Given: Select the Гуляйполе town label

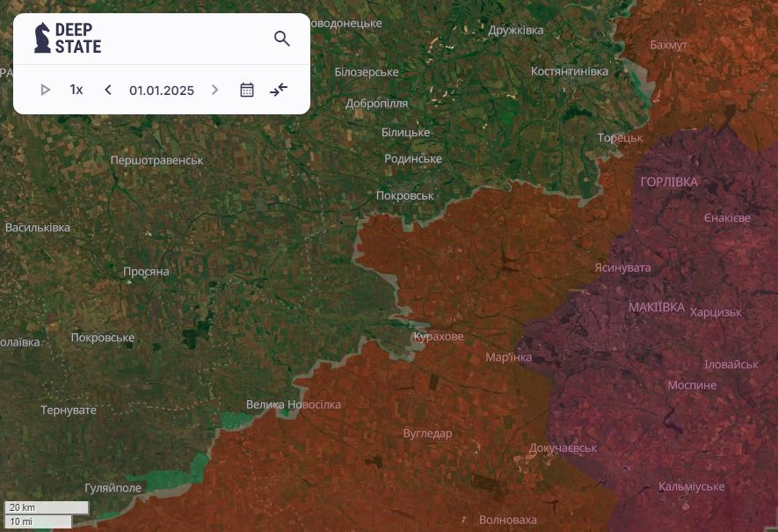Looking at the screenshot, I should click(x=113, y=487).
